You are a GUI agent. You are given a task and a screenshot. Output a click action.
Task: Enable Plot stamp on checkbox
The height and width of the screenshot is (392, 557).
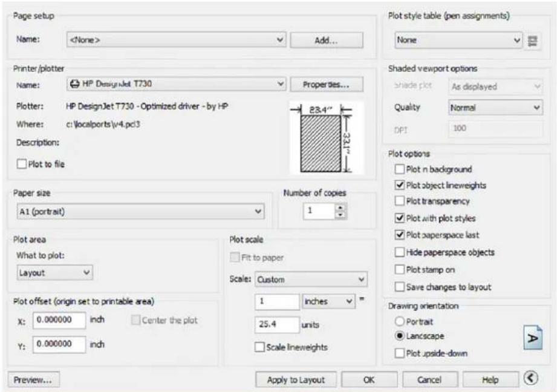[x=400, y=269]
